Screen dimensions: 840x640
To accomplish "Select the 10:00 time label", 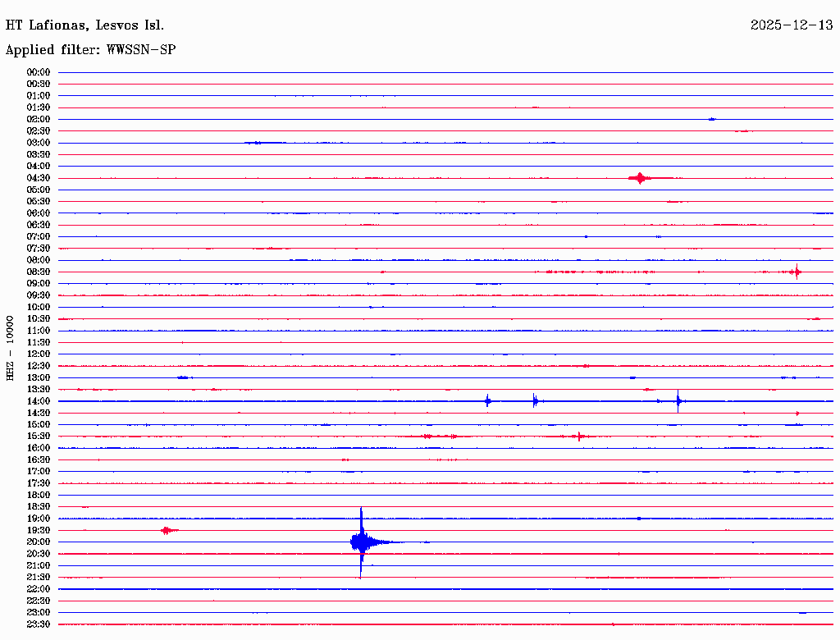I will (39, 307).
